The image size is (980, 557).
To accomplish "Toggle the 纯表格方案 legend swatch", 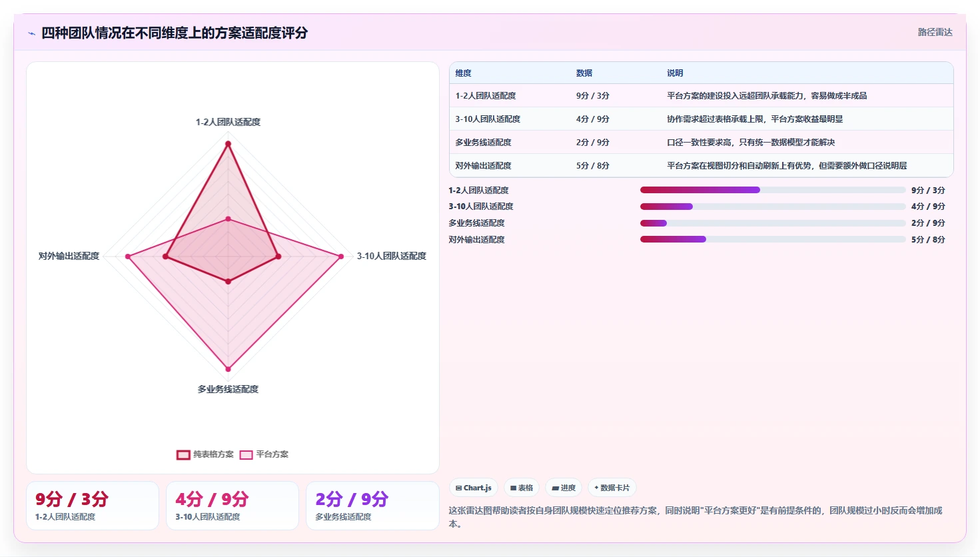I will pyautogui.click(x=183, y=455).
